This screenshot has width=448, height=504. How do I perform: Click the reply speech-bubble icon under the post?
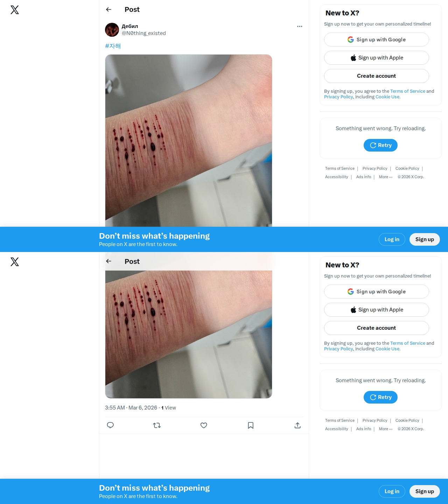click(110, 425)
